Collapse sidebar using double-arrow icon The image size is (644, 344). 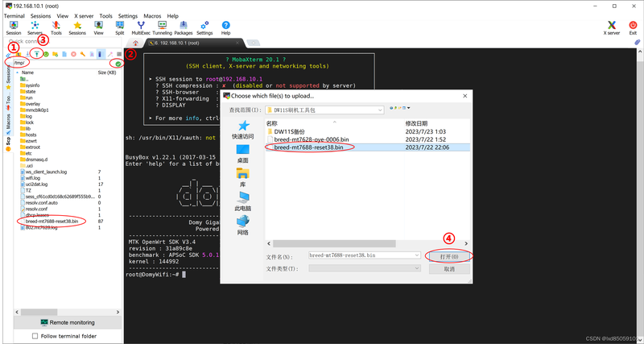pos(8,55)
